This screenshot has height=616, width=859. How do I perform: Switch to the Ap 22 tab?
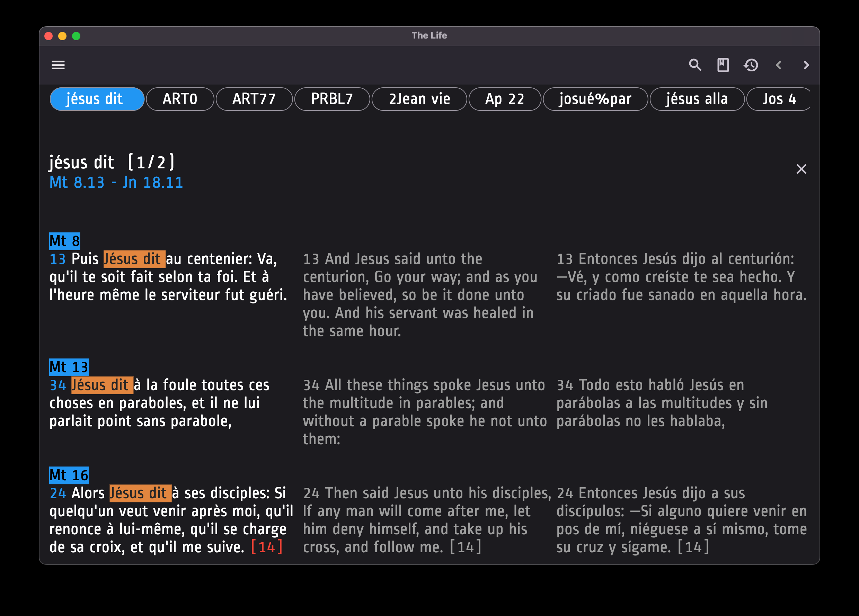[x=505, y=99]
